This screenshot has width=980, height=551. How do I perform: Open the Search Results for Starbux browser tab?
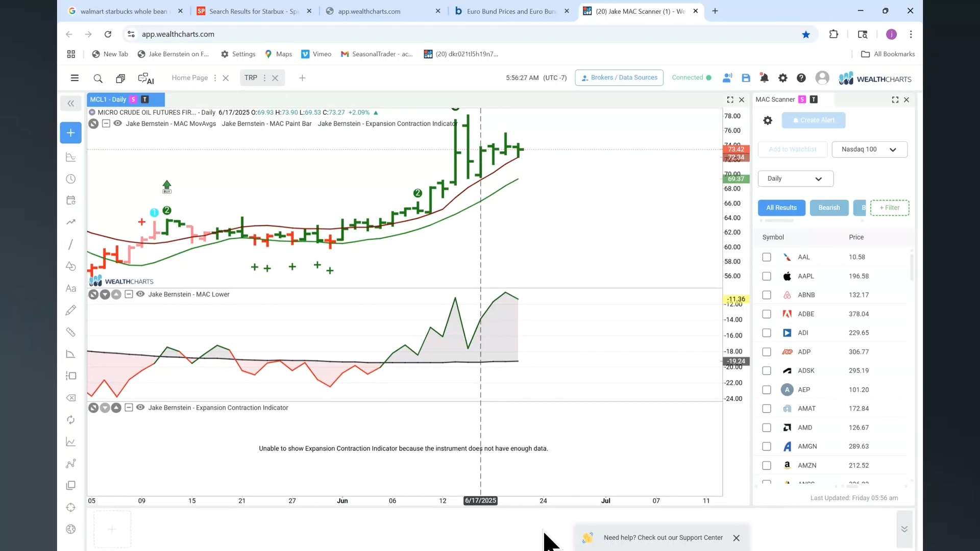coord(254,11)
